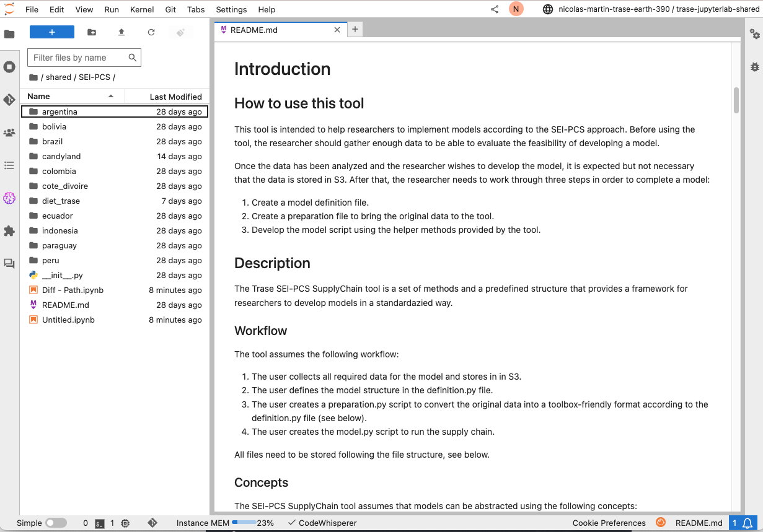
Task: Close the README.md tab
Action: click(x=337, y=30)
